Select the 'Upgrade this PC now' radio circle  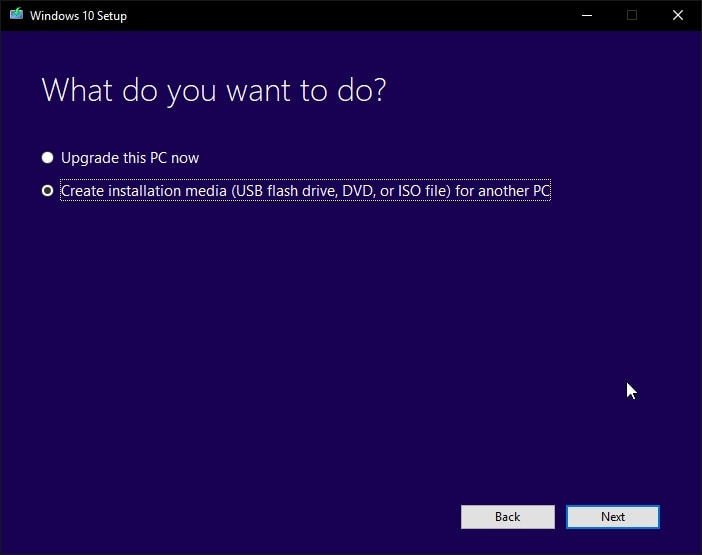coord(47,158)
